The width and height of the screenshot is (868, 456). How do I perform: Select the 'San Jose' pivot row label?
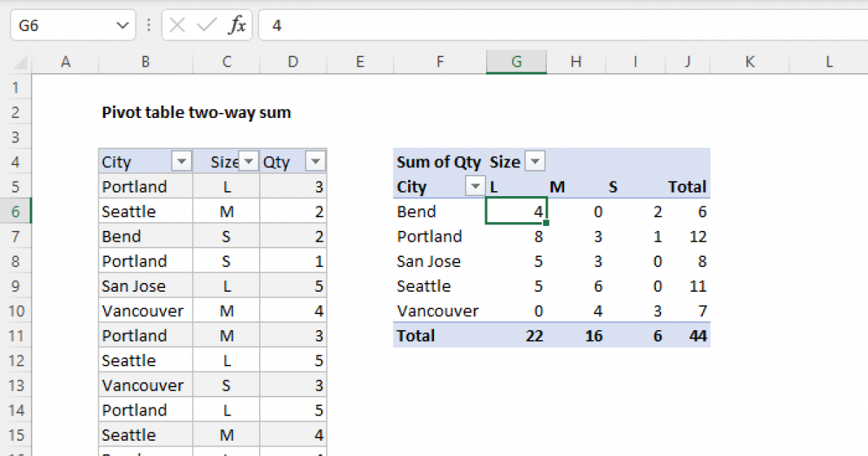(429, 261)
